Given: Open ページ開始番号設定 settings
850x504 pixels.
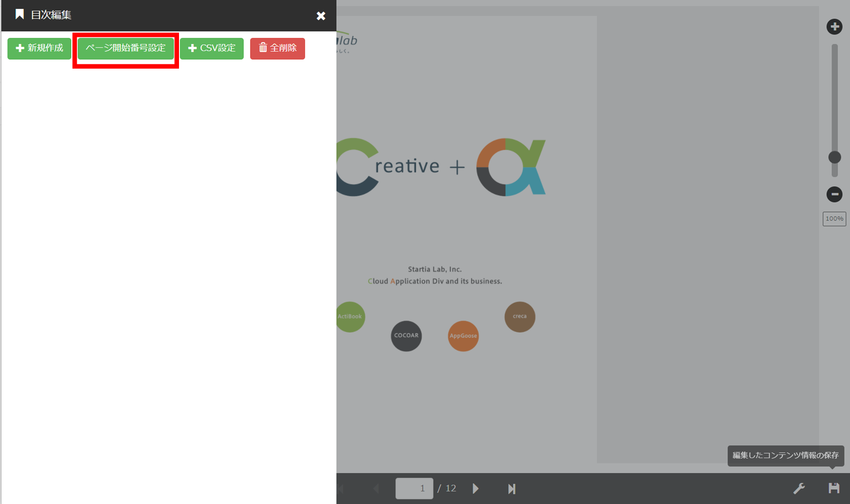Looking at the screenshot, I should coord(125,48).
